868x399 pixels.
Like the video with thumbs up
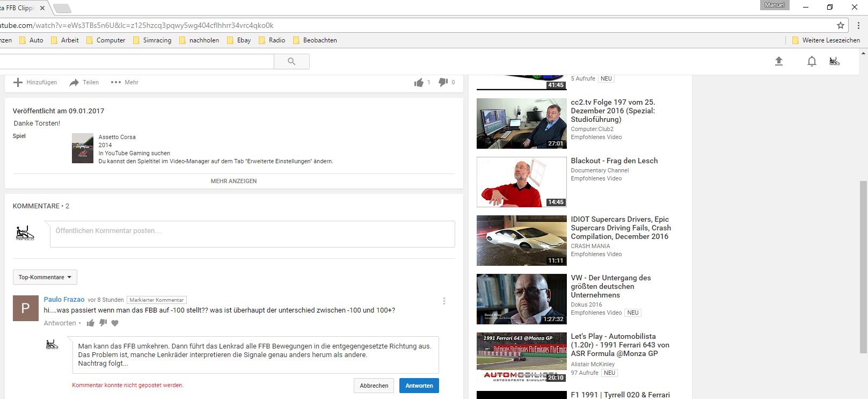click(x=419, y=82)
